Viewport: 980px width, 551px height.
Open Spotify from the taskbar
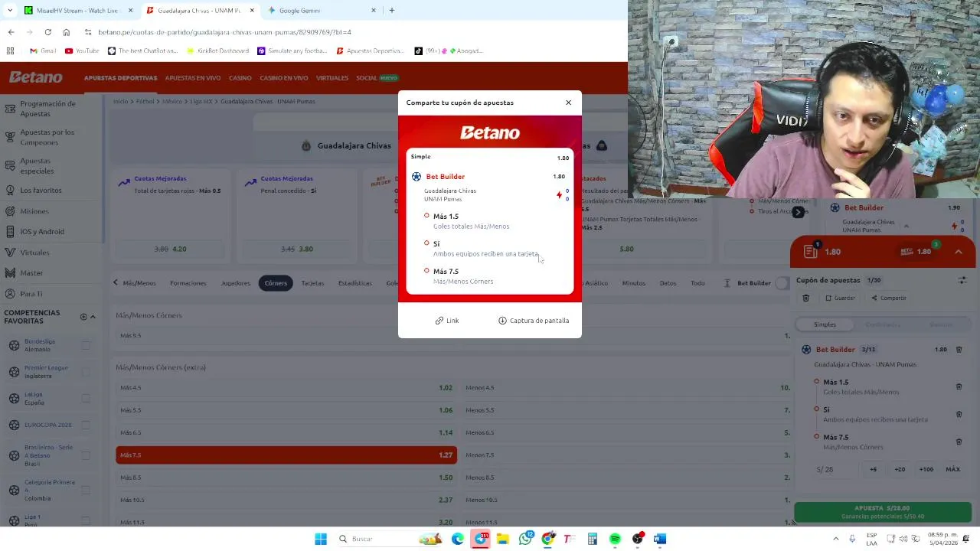click(x=615, y=539)
